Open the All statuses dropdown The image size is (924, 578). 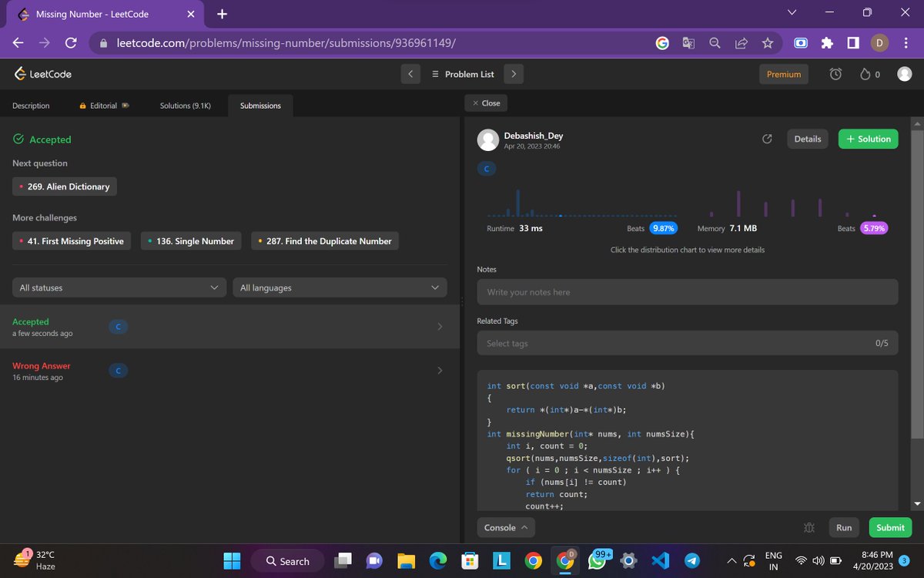[119, 287]
